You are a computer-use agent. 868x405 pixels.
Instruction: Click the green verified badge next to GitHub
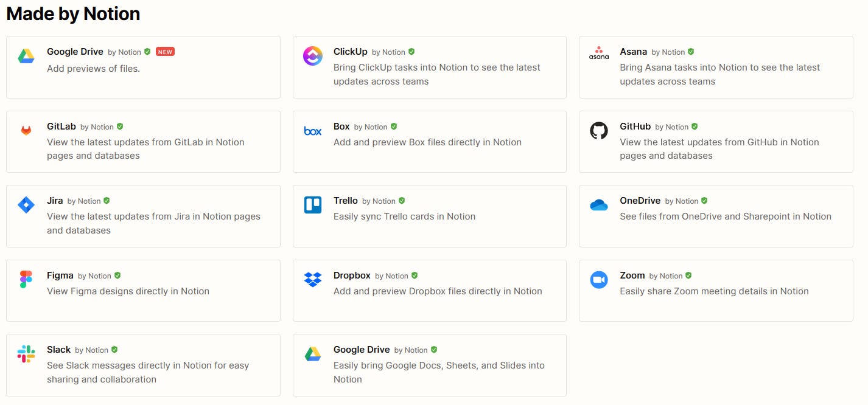pos(695,126)
